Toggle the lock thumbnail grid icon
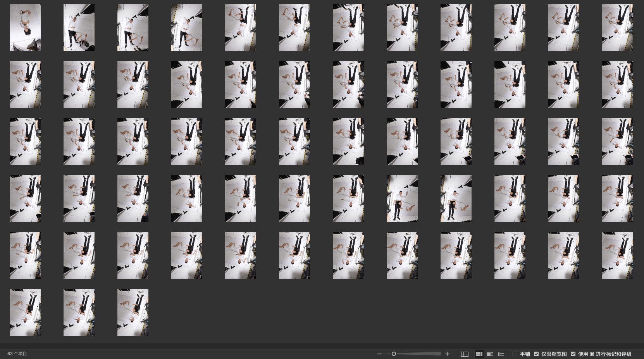 [465, 354]
